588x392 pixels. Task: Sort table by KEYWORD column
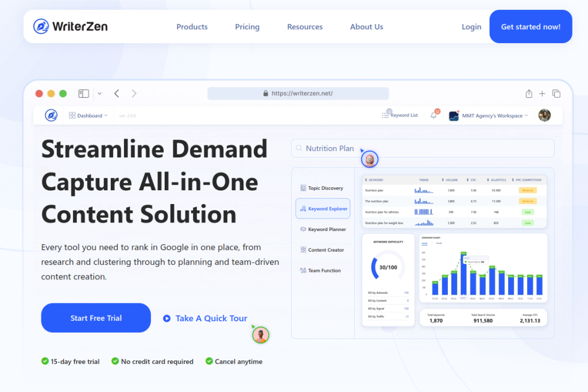374,180
